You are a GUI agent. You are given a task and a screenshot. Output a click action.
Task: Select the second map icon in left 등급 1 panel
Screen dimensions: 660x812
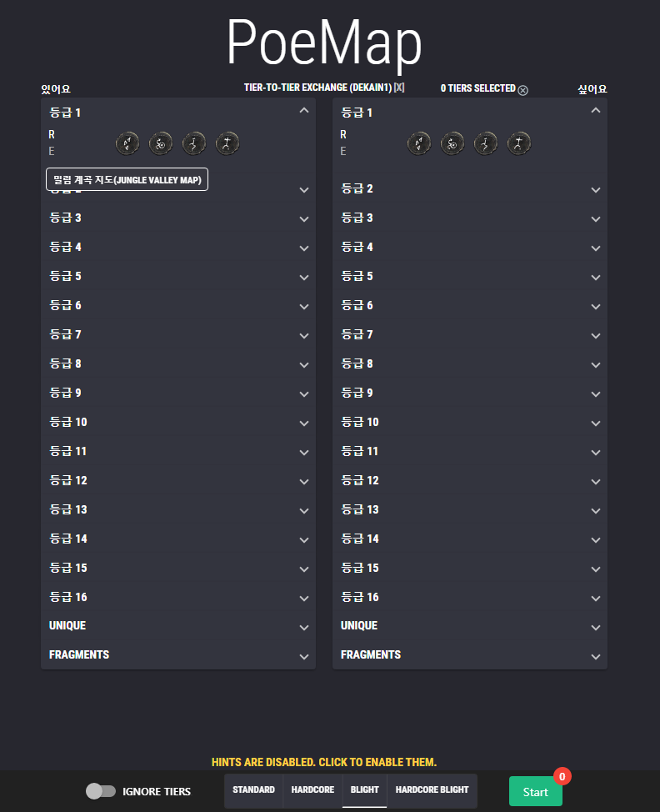(161, 143)
